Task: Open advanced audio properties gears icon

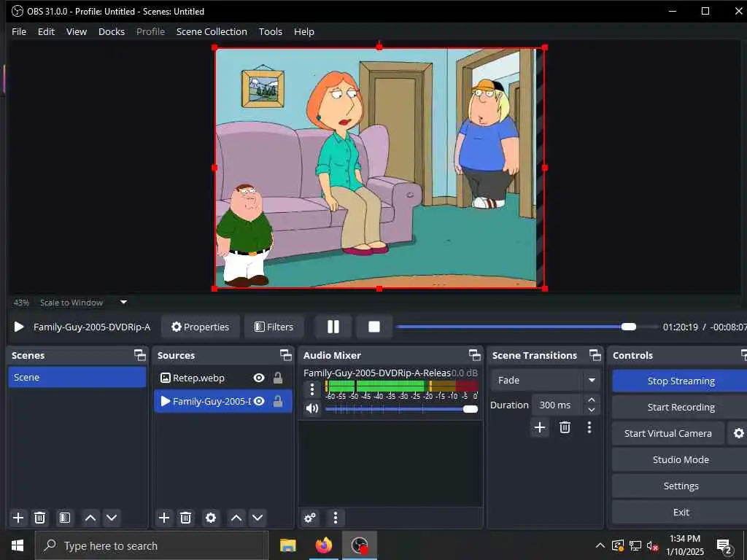Action: coord(309,518)
